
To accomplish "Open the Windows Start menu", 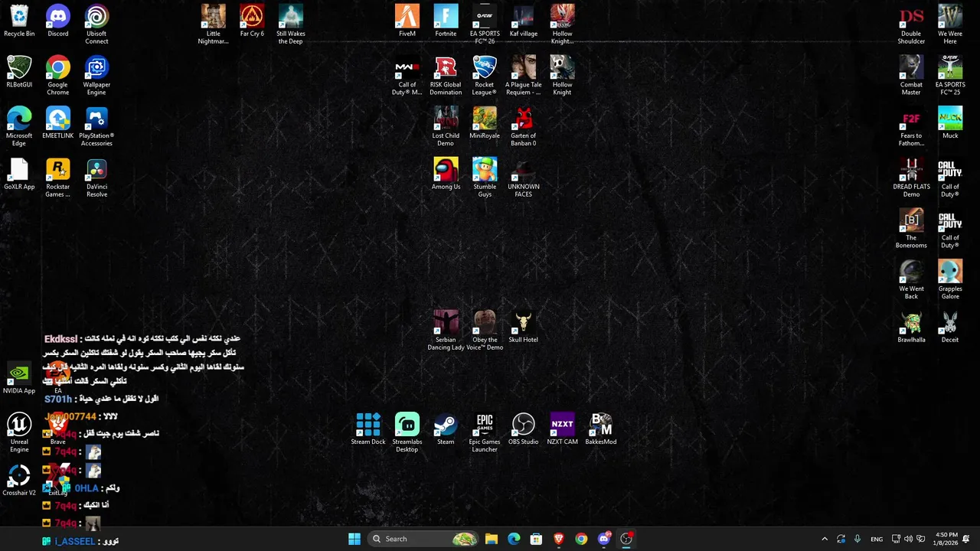I will tap(354, 539).
